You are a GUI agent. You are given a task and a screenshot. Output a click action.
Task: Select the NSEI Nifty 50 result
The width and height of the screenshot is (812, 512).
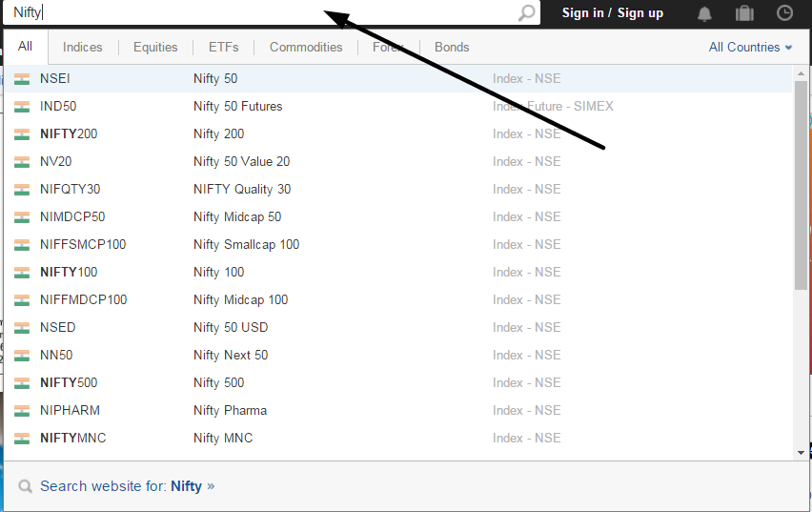pos(398,79)
